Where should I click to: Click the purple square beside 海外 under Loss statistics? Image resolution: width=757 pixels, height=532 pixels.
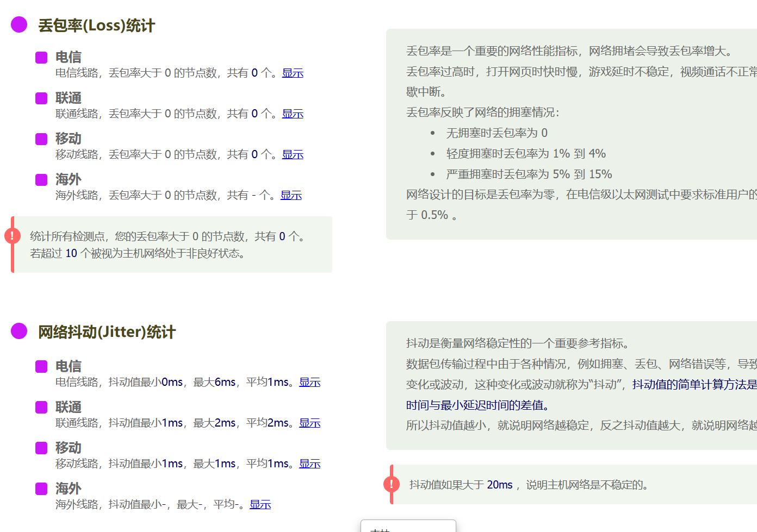[x=41, y=179]
